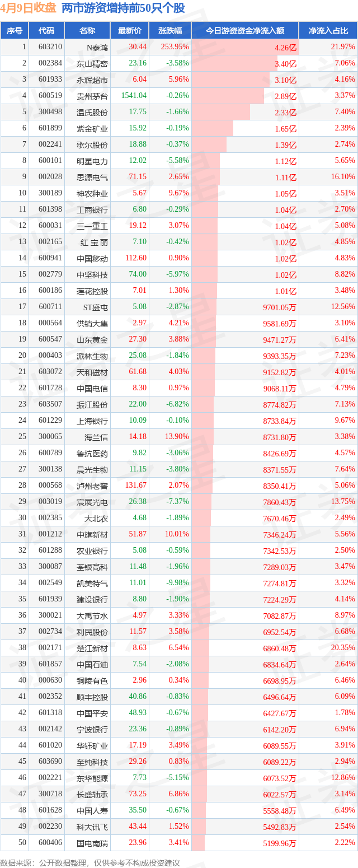This screenshot has width=358, height=868.
Task: Select stock name 鲁抗医药
Action: point(92,453)
